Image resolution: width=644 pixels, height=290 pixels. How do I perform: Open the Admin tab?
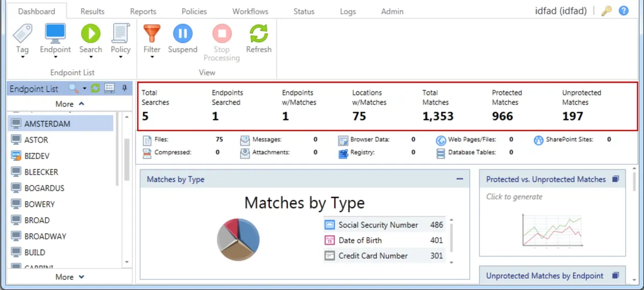tap(392, 11)
